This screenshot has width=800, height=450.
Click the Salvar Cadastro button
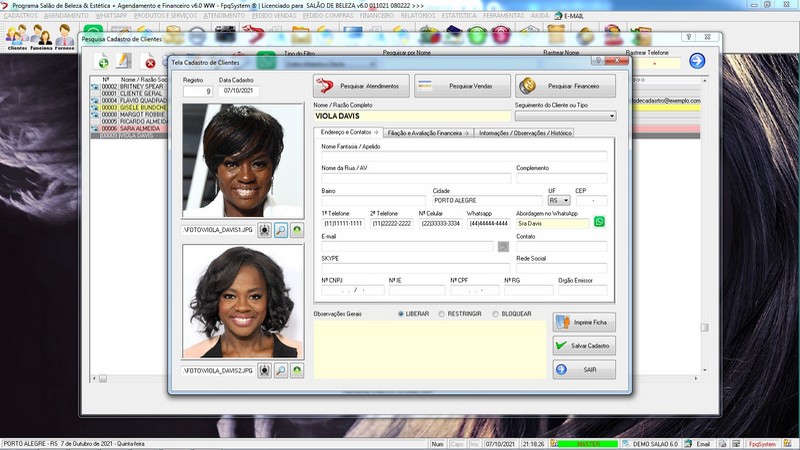[x=584, y=346]
